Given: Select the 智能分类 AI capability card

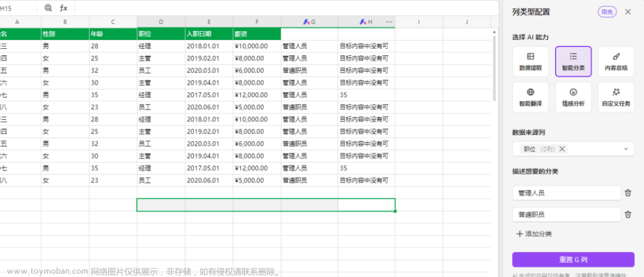Looking at the screenshot, I should 573,62.
